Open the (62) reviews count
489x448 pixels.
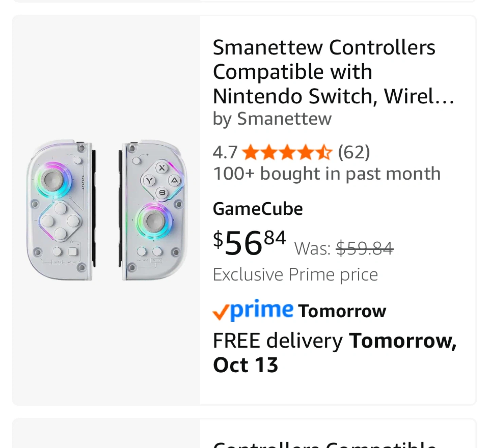pyautogui.click(x=354, y=152)
